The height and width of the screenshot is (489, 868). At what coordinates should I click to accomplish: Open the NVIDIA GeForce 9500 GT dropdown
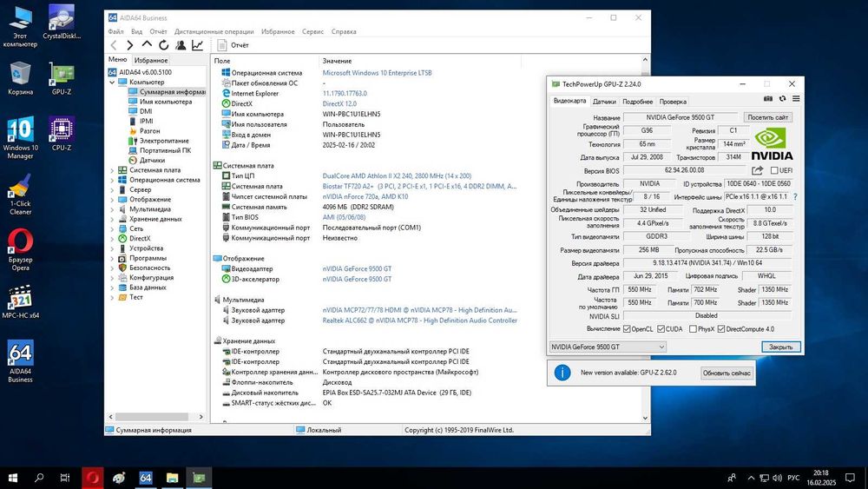click(608, 347)
